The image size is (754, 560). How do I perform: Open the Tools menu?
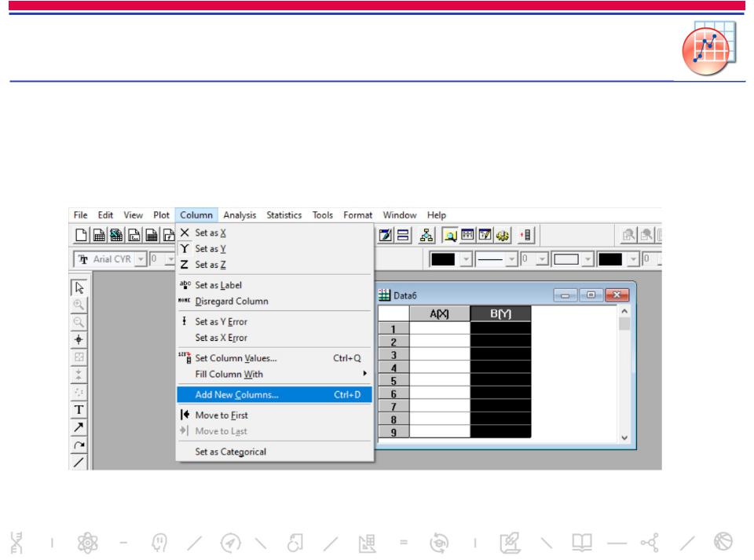pyautogui.click(x=322, y=215)
